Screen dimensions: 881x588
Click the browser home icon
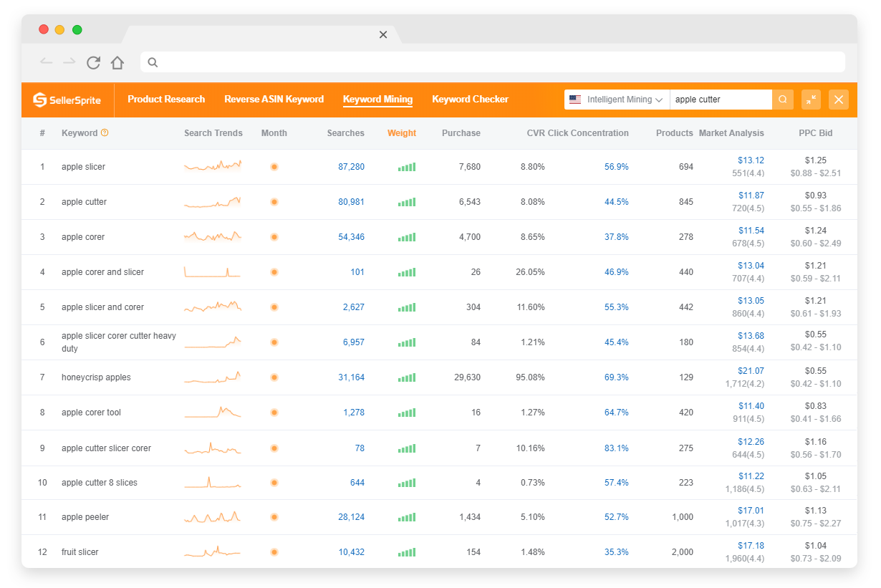[117, 62]
